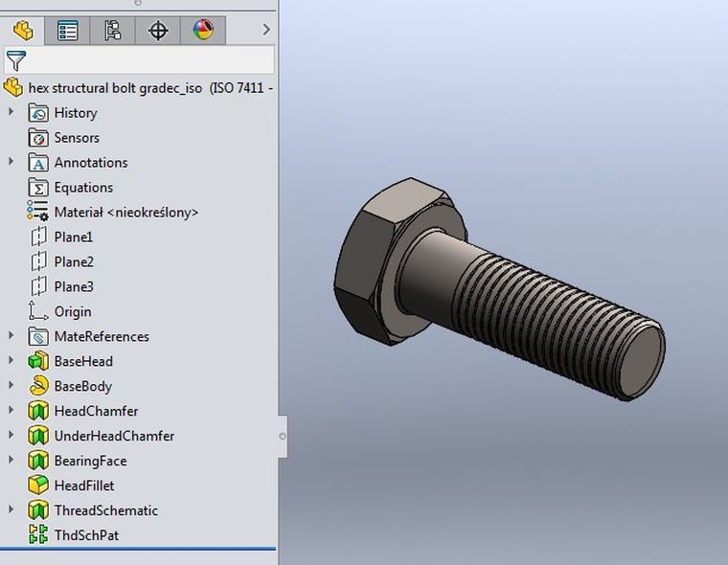This screenshot has height=565, width=728.
Task: Click the Equations sigma folder icon
Action: point(38,188)
